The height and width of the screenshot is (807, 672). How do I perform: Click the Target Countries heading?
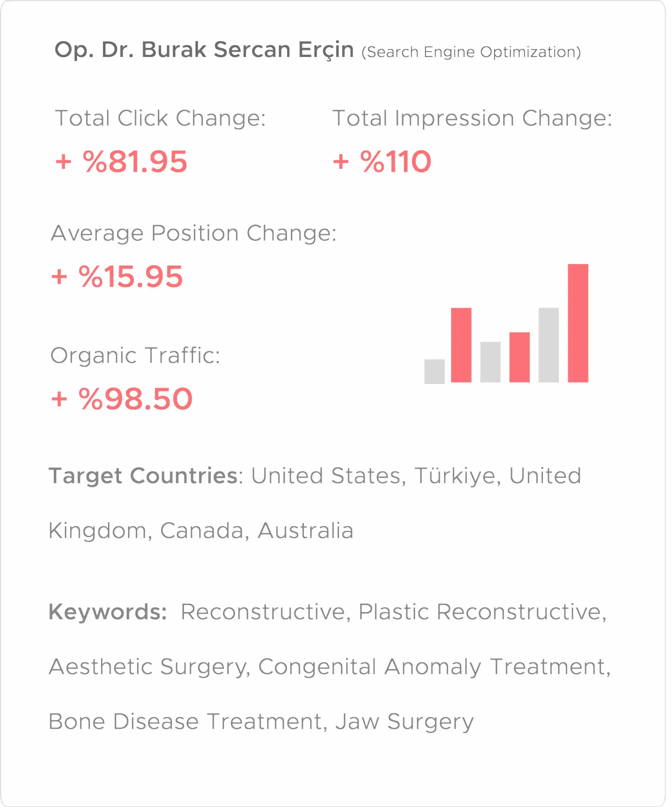click(143, 476)
